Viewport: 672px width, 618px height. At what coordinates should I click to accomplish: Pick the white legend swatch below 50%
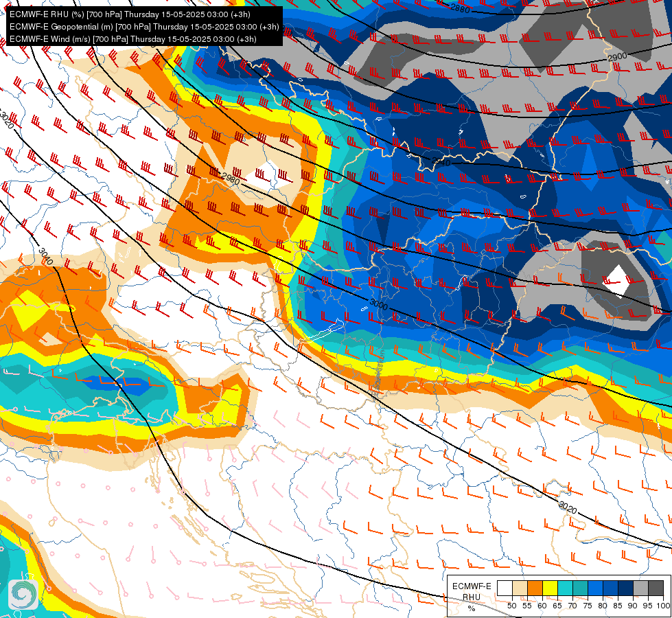tap(505, 588)
